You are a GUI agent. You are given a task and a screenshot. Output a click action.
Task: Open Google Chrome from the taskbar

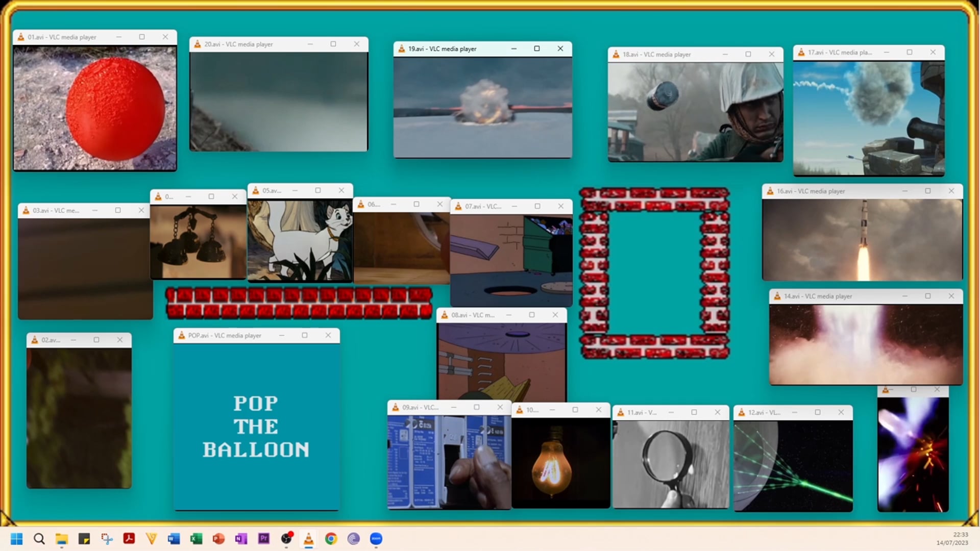click(331, 539)
